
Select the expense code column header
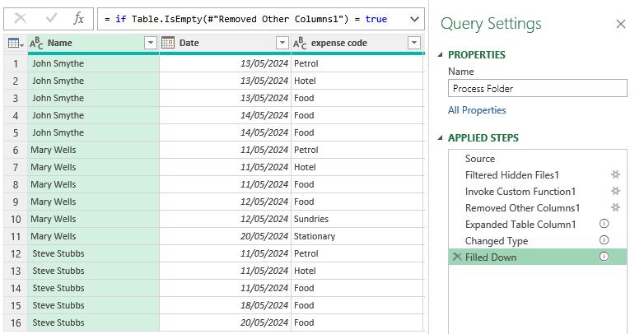click(357, 43)
